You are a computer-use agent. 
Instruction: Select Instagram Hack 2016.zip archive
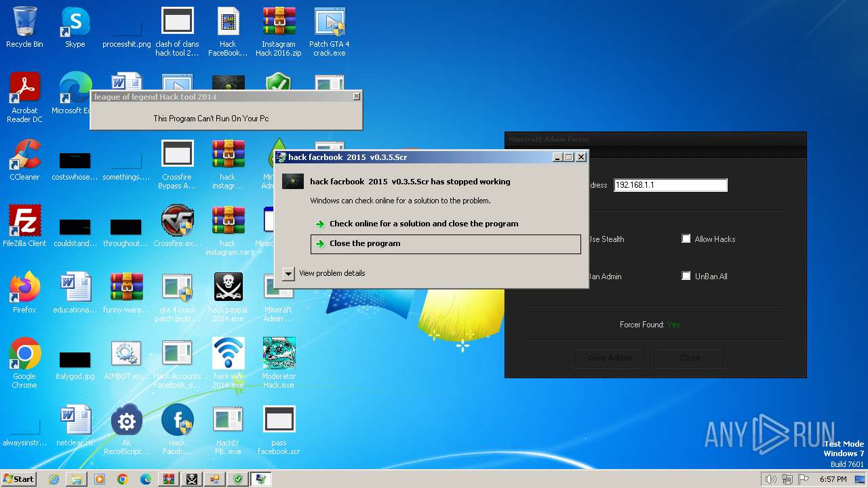click(x=279, y=31)
